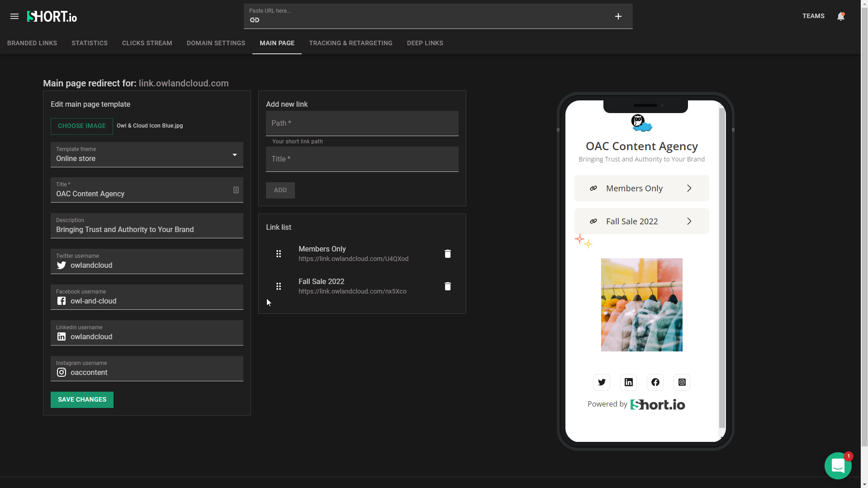
Task: Open the hamburger navigation menu
Action: (x=14, y=16)
